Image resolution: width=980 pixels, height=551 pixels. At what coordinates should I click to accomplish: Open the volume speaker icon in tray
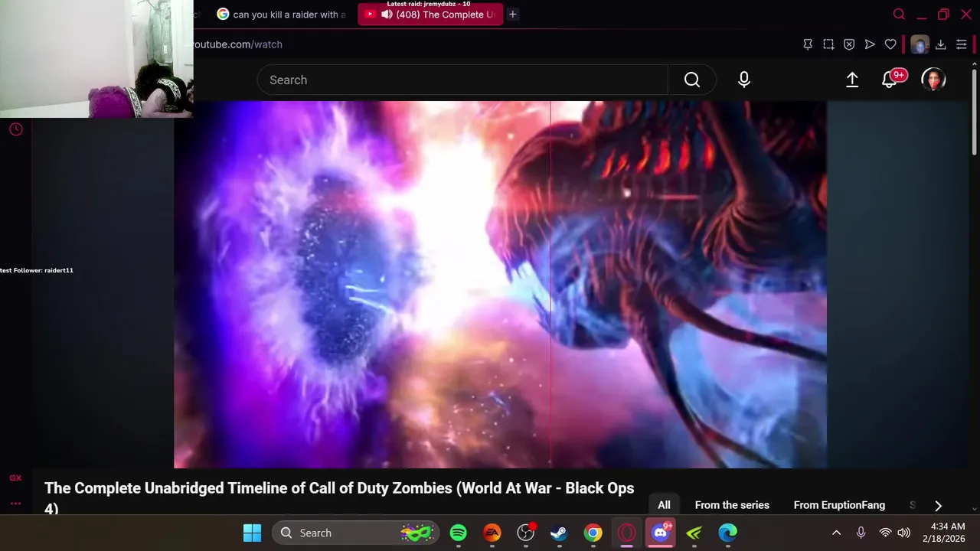(904, 533)
